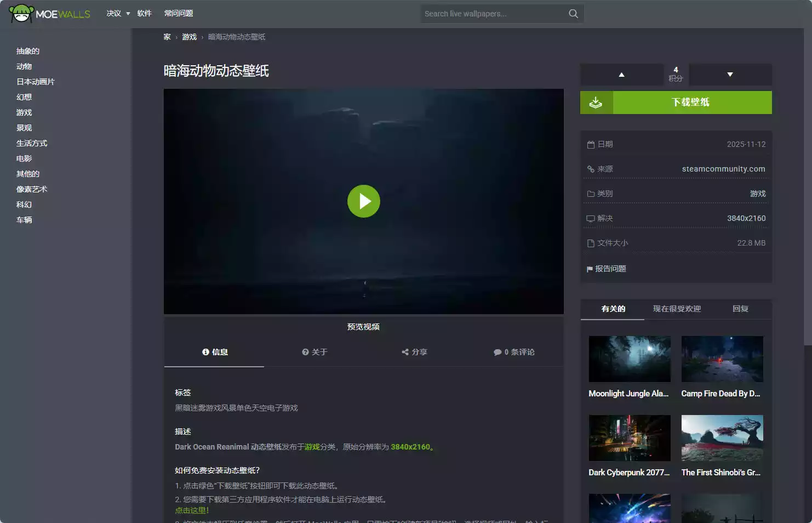
Task: Click the 3840x2160 link in description
Action: (x=410, y=447)
